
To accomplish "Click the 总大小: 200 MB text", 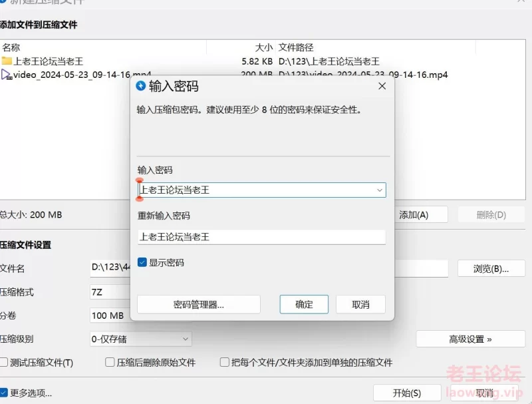I will tap(31, 214).
